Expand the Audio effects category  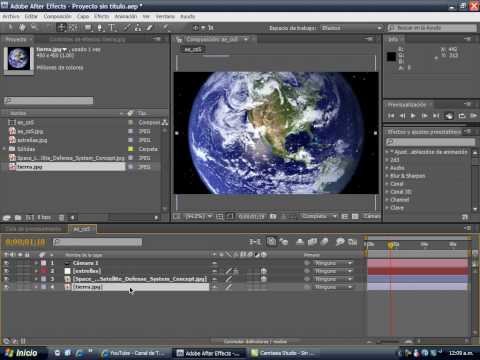(x=387, y=168)
